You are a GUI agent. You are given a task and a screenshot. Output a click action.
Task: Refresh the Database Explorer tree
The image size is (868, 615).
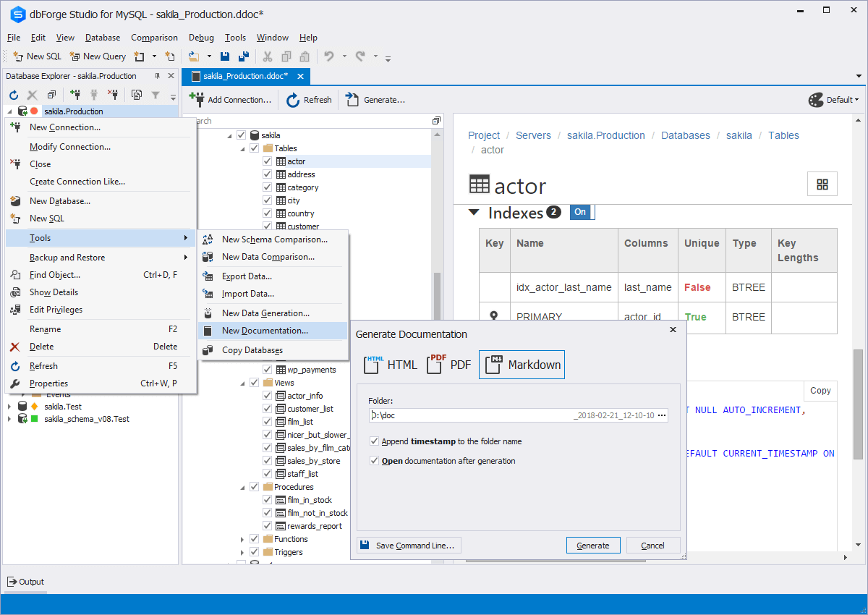14,95
